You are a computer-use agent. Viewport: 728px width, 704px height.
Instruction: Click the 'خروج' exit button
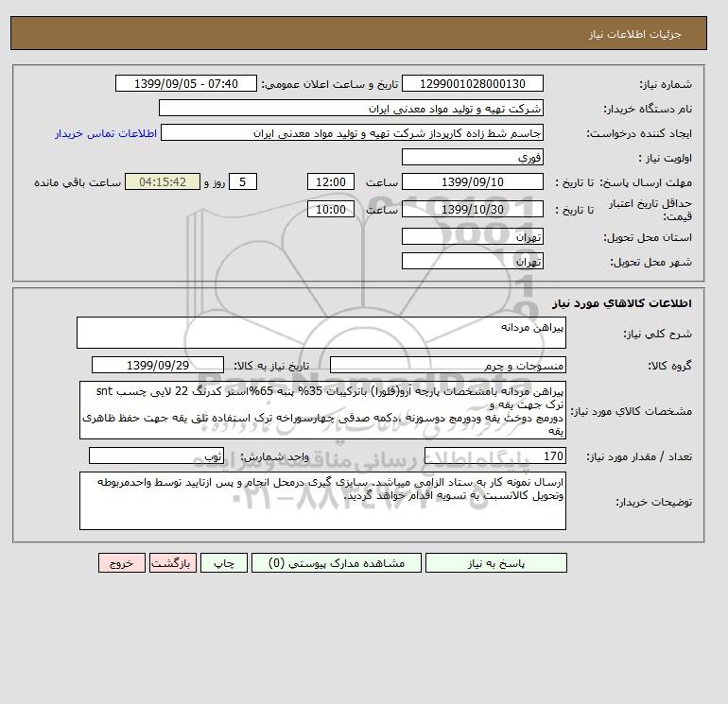[x=122, y=563]
